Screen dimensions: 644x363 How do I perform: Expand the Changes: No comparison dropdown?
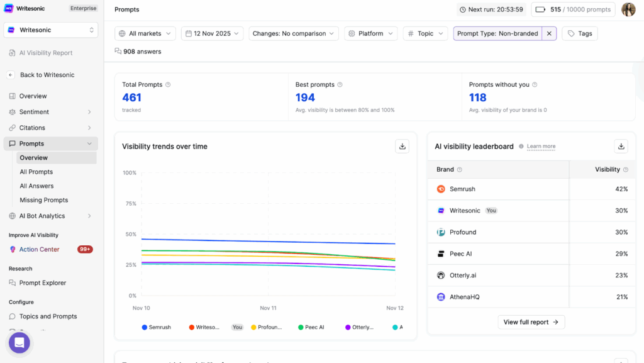point(293,33)
